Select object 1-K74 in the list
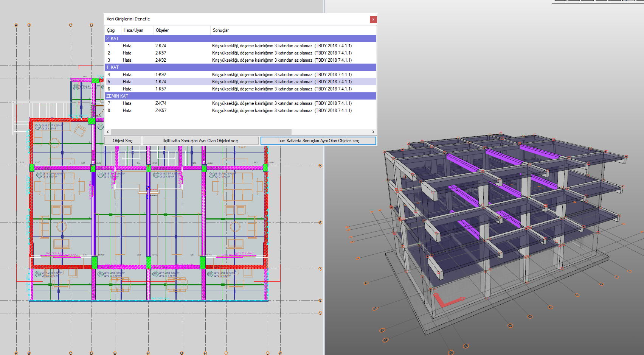The height and width of the screenshot is (355, 644). (160, 82)
